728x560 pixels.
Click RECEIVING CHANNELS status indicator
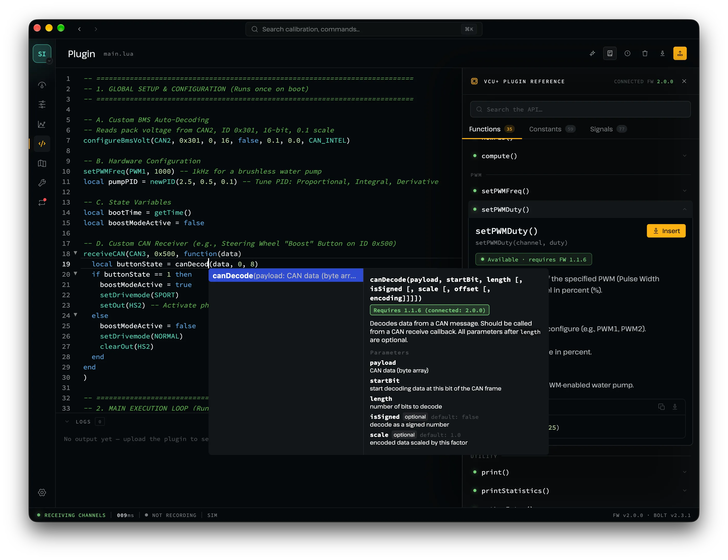click(71, 515)
